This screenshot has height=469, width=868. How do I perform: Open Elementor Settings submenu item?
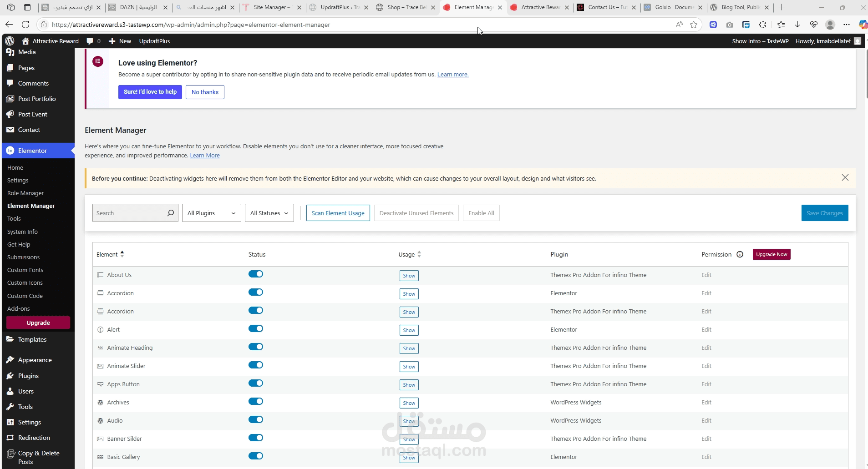click(18, 180)
